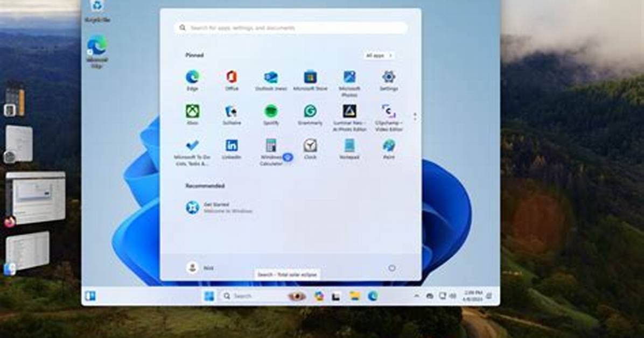The height and width of the screenshot is (338, 644).
Task: Open the Solitaire game
Action: [232, 115]
